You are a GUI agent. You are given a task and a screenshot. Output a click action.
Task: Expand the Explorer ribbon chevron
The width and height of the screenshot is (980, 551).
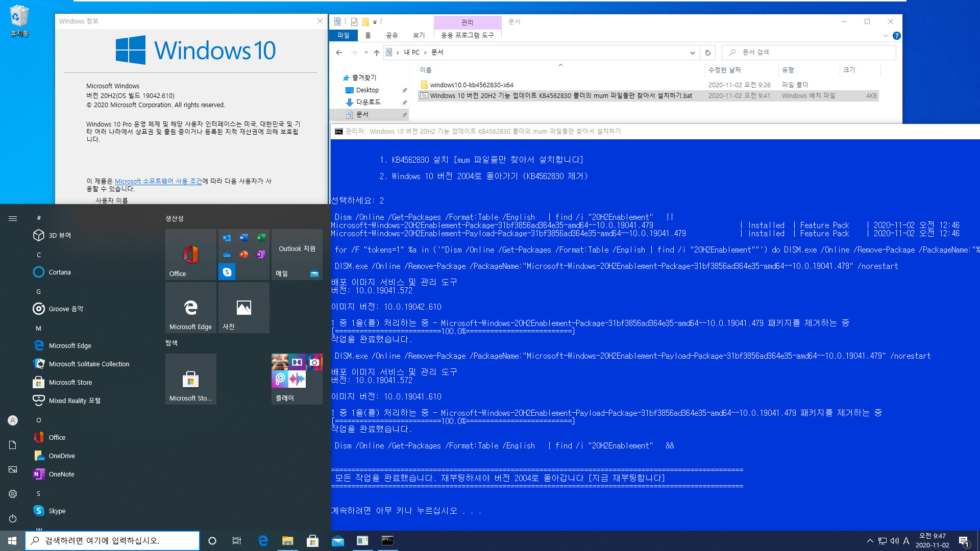(x=886, y=36)
